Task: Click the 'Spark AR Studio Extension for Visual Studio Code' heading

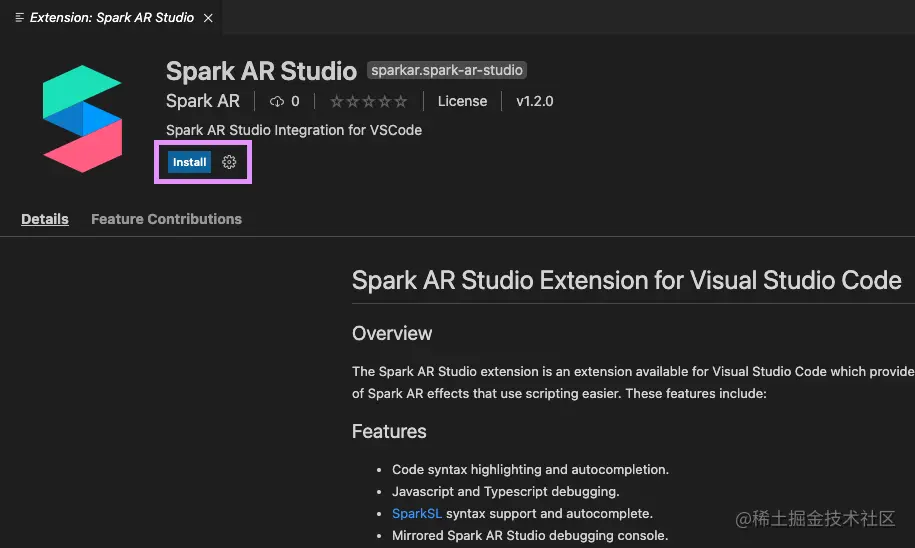Action: [627, 280]
